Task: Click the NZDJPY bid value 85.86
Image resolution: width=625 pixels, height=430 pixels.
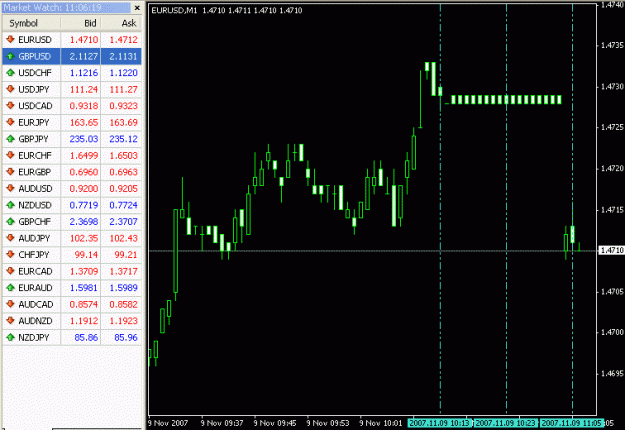Action: (86, 337)
